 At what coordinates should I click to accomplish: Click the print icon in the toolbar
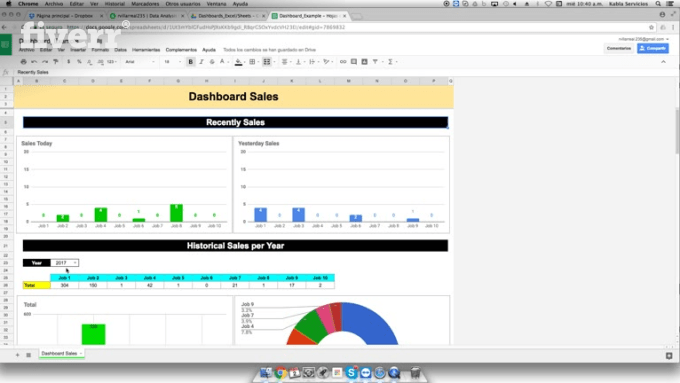coord(23,62)
